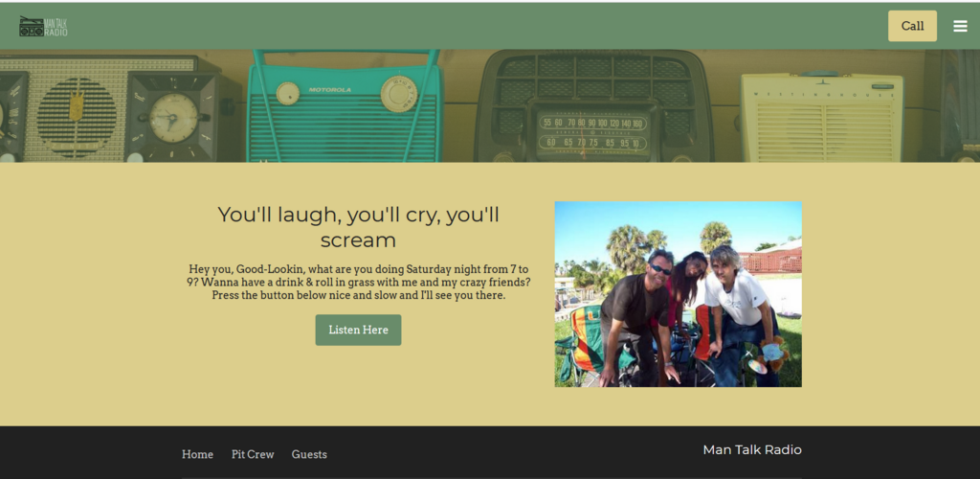Click the striped folding chair in photo
Image resolution: width=980 pixels, height=479 pixels.
(x=586, y=343)
